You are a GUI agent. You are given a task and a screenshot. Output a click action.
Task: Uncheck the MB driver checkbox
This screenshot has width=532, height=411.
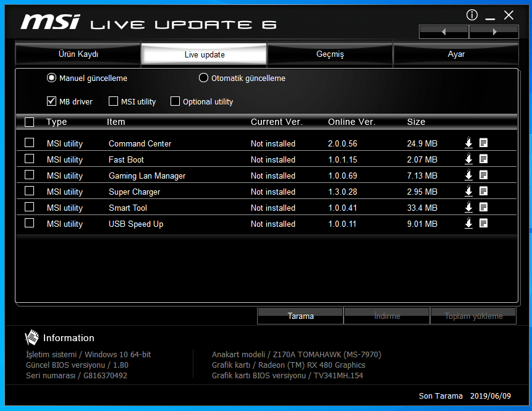(51, 101)
